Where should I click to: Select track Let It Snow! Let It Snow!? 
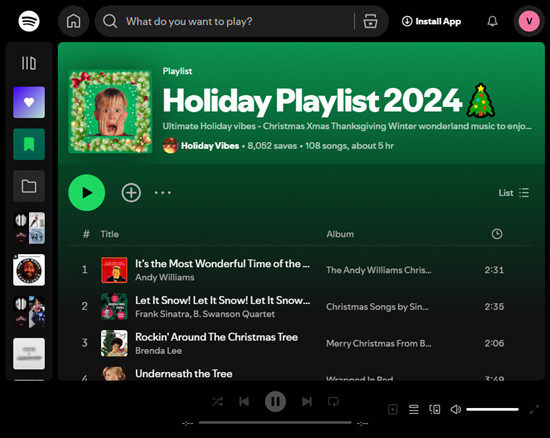(222, 301)
